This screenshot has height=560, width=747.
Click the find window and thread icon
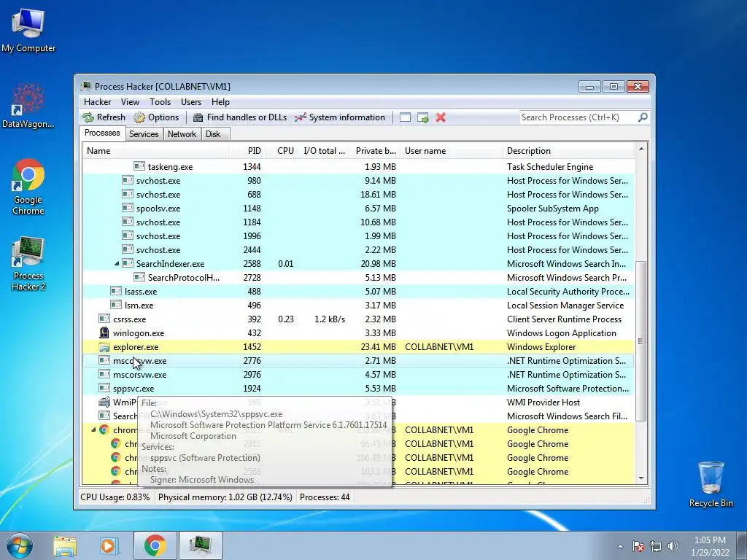pyautogui.click(x=422, y=117)
